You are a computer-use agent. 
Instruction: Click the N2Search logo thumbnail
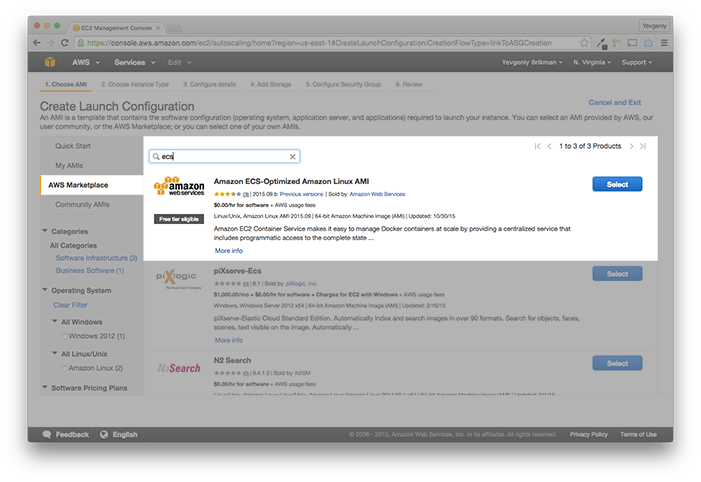179,368
